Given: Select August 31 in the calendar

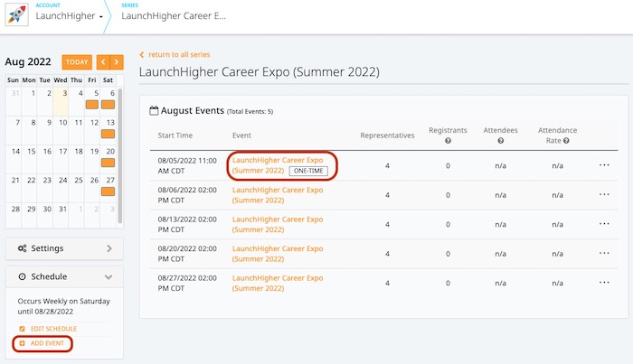Looking at the screenshot, I should coord(61,217).
